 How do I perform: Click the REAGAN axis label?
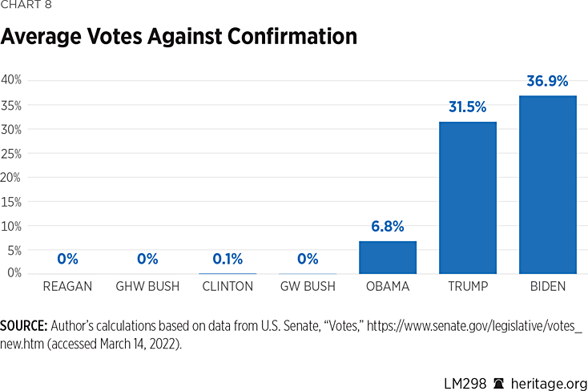pyautogui.click(x=67, y=287)
